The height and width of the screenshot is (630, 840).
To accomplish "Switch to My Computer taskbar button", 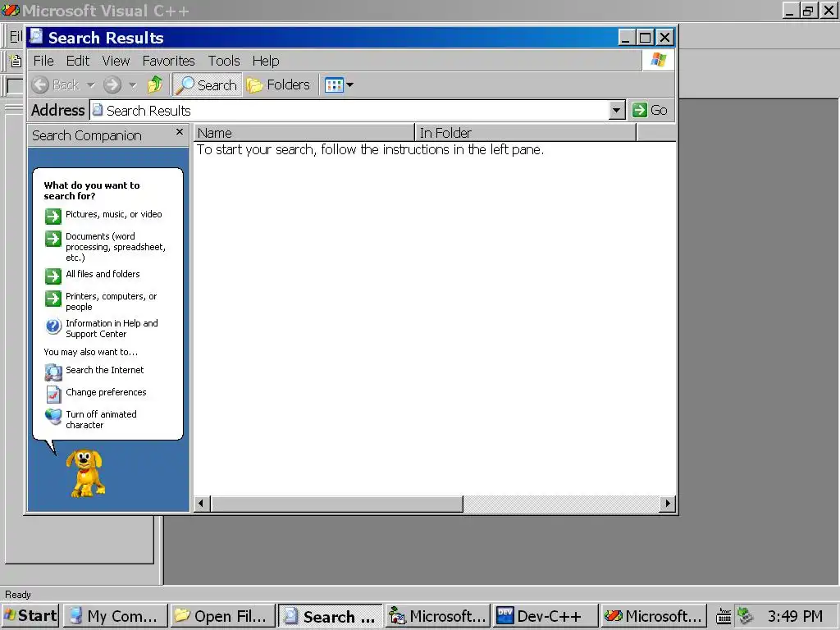I will tap(115, 616).
